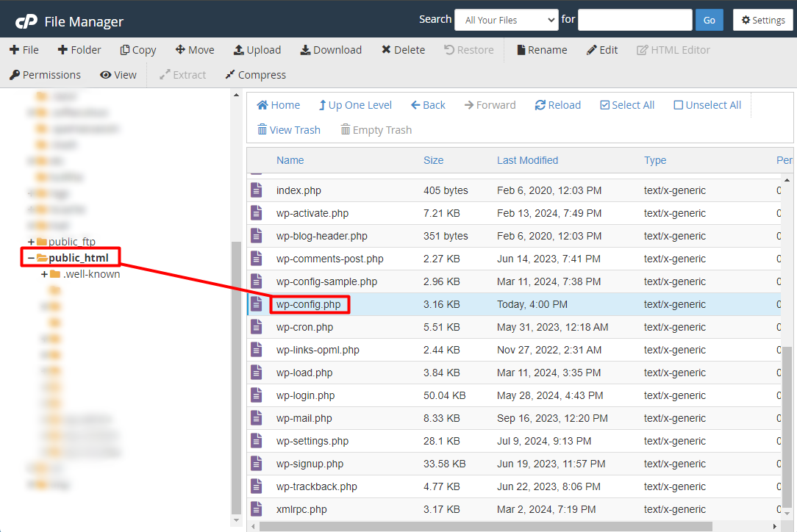Click Unselect All files
Image resolution: width=797 pixels, height=532 pixels.
pos(707,105)
